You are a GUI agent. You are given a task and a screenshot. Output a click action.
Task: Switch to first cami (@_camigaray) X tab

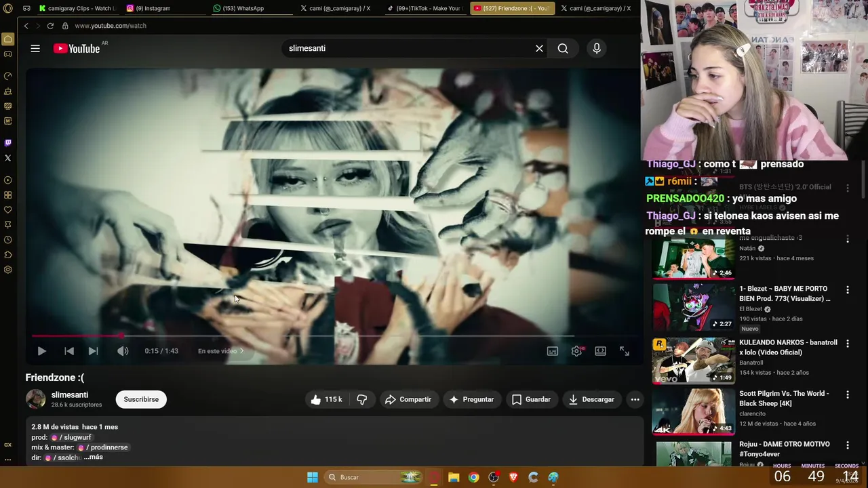click(339, 8)
